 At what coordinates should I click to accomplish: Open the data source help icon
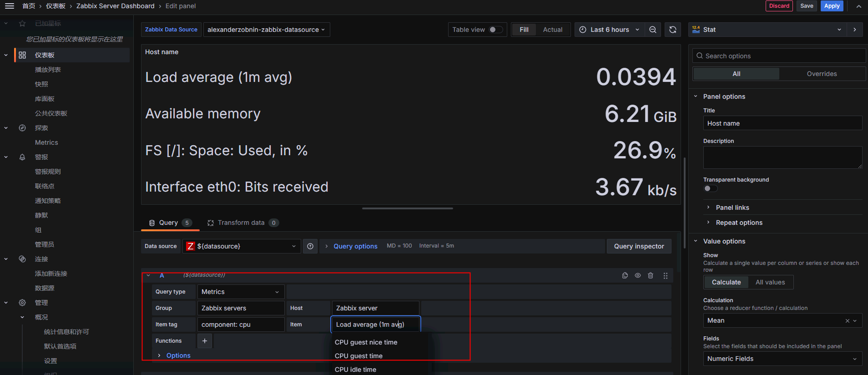310,246
